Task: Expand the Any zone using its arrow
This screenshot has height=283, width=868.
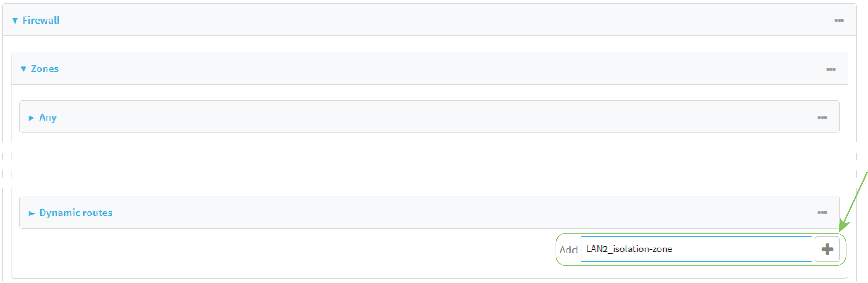Action: (32, 118)
